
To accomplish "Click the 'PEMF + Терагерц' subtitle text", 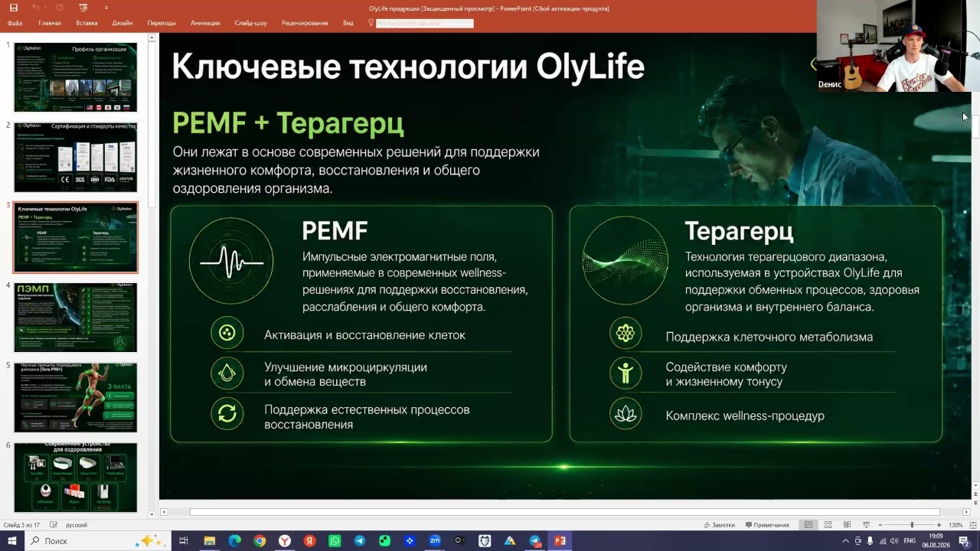I will [288, 122].
